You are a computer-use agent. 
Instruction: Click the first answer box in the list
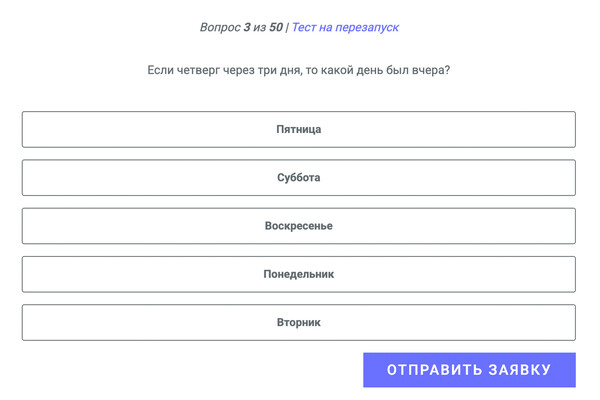(x=298, y=129)
